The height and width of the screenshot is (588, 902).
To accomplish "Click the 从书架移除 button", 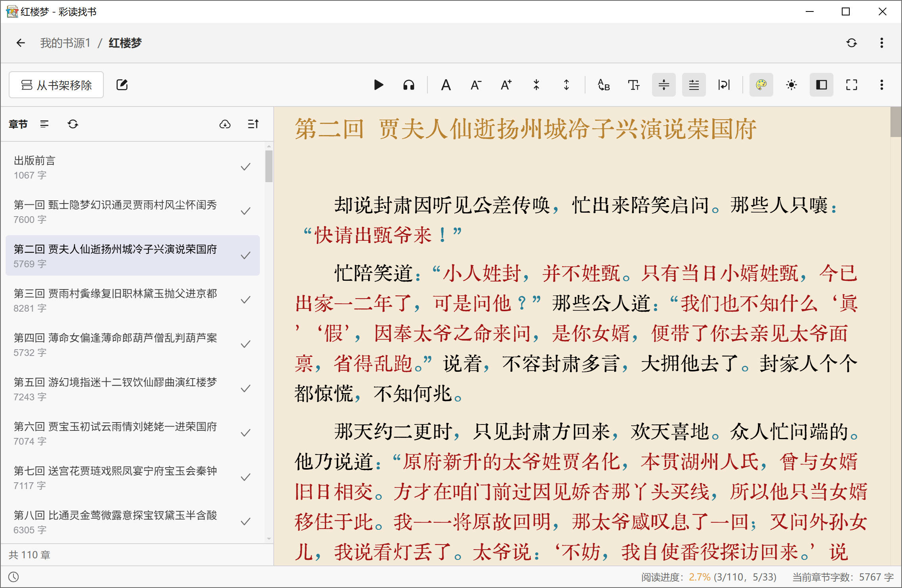I will pyautogui.click(x=56, y=85).
